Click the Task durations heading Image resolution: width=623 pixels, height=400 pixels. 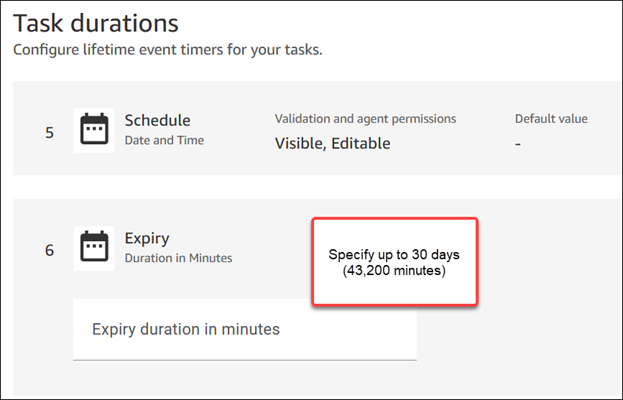tap(95, 22)
